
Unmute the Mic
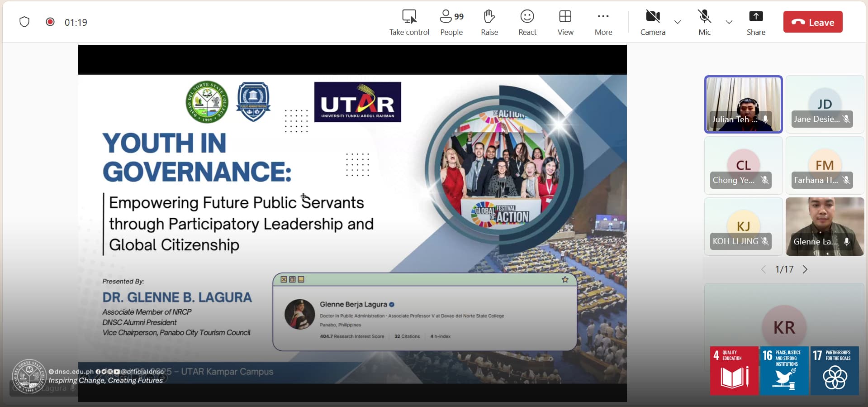point(704,22)
